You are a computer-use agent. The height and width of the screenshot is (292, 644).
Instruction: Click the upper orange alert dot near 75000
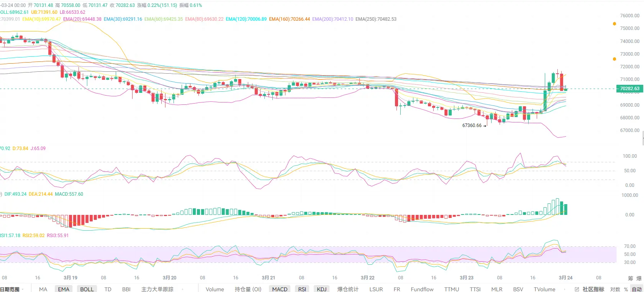point(615,24)
